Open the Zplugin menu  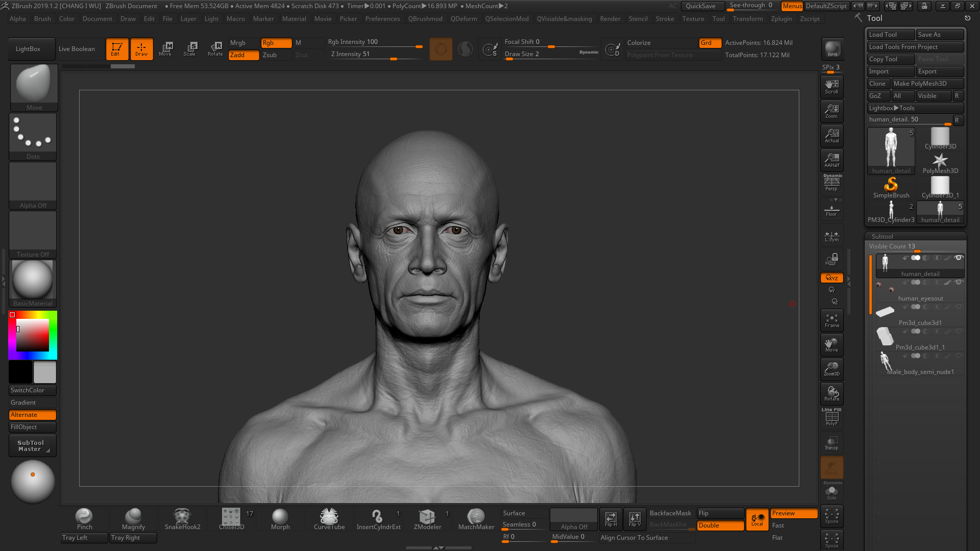[781, 19]
